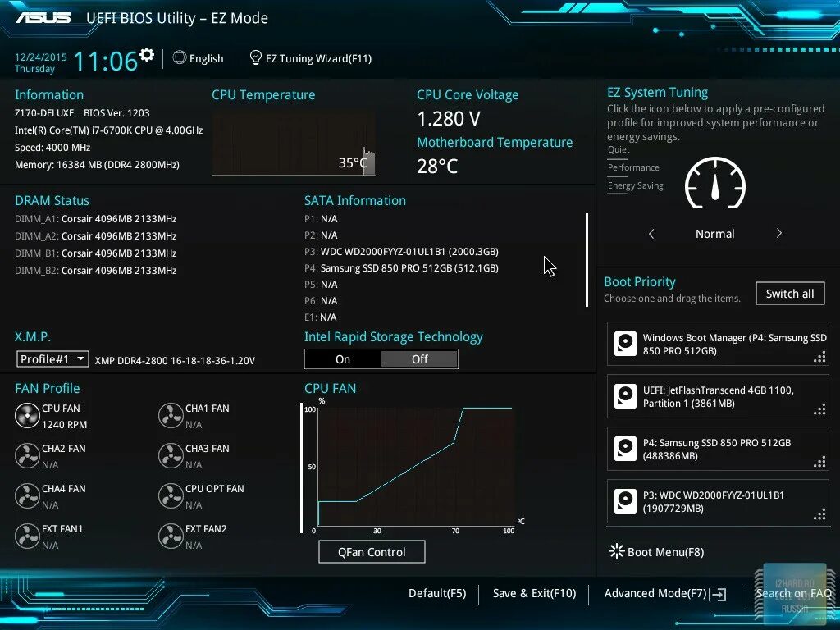This screenshot has height=630, width=840.
Task: Click the Windows Boot Manager disk icon
Action: (x=625, y=344)
